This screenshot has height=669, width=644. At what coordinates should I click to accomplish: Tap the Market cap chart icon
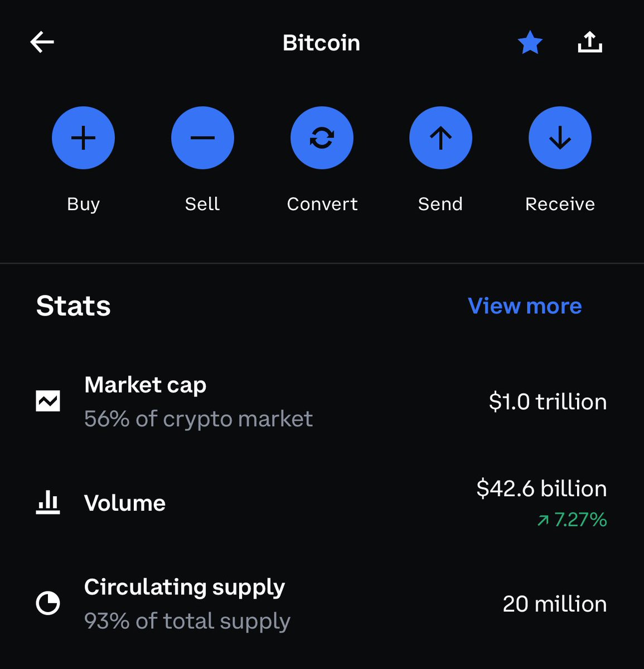coord(48,401)
